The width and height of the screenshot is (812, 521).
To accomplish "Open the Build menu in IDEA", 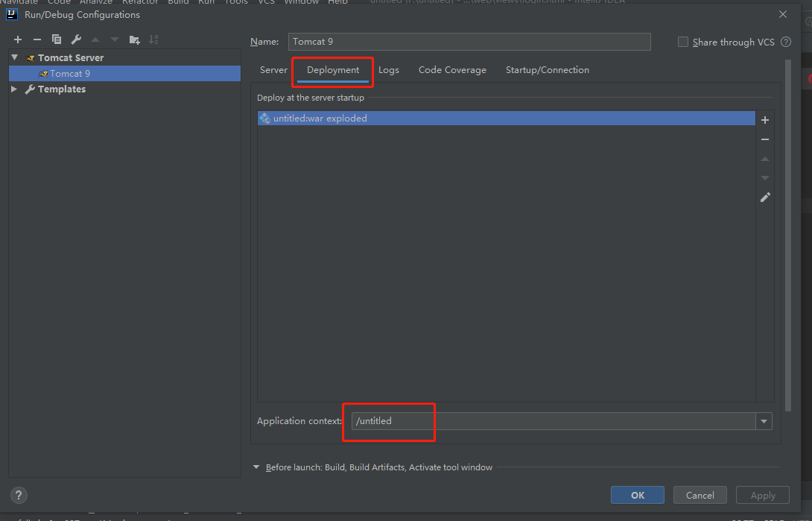I will coord(178,2).
